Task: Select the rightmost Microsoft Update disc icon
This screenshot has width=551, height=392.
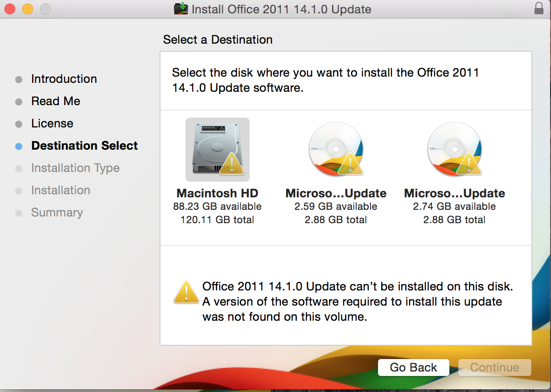Action: [x=454, y=149]
